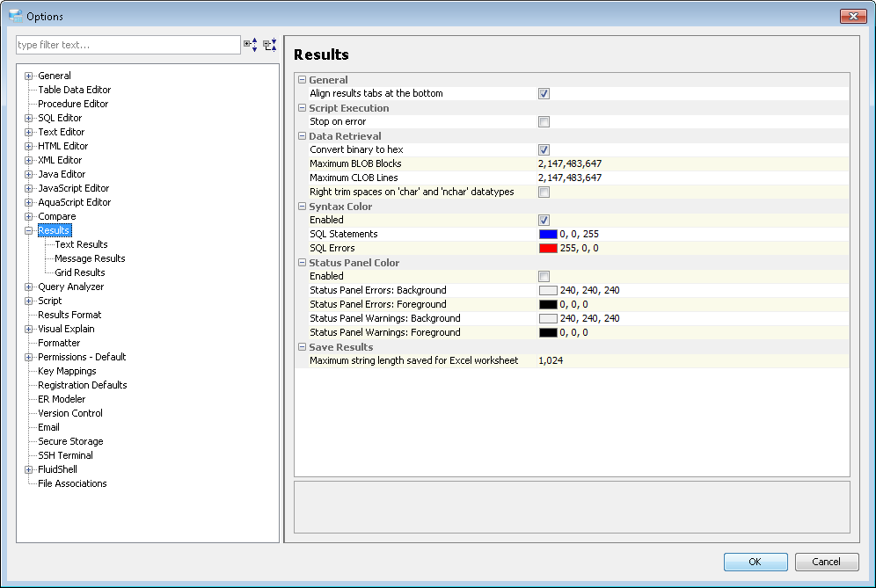Screen dimensions: 876x588
Task: Change Status Panel Errors Foreground swatch
Action: [x=548, y=304]
